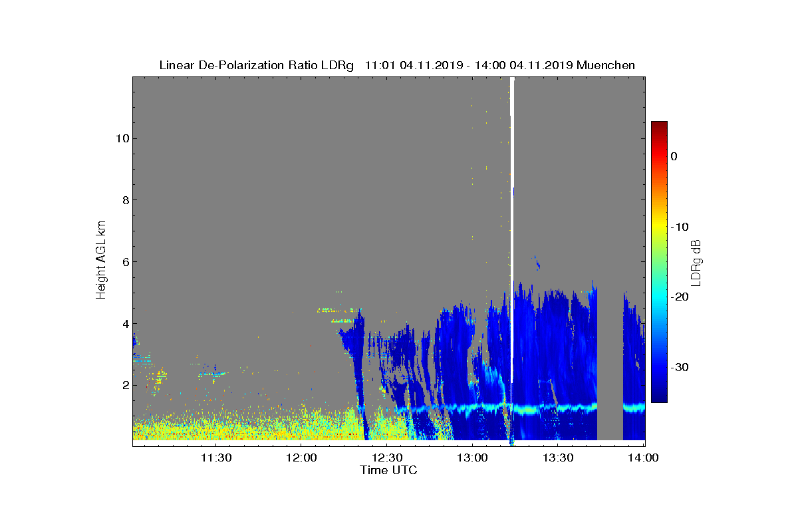Image resolution: width=798 pixels, height=532 pixels.
Task: Click the '-30' colorbar tick label
Action: 680,368
